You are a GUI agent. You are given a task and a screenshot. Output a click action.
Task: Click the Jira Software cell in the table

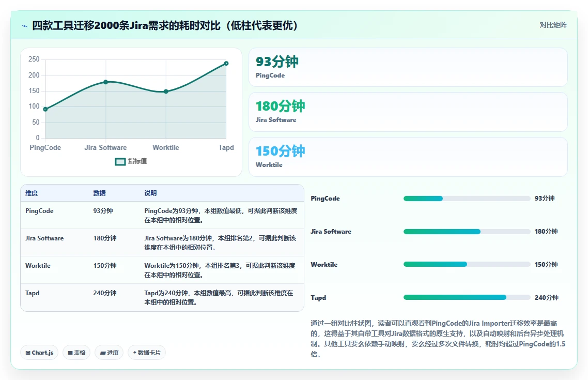pos(44,238)
